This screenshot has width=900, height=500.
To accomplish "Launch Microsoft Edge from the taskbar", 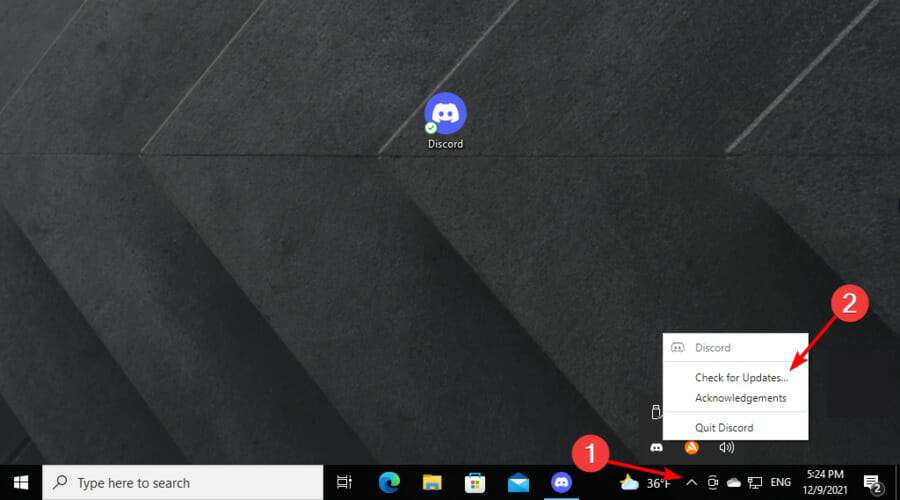I will click(x=389, y=483).
